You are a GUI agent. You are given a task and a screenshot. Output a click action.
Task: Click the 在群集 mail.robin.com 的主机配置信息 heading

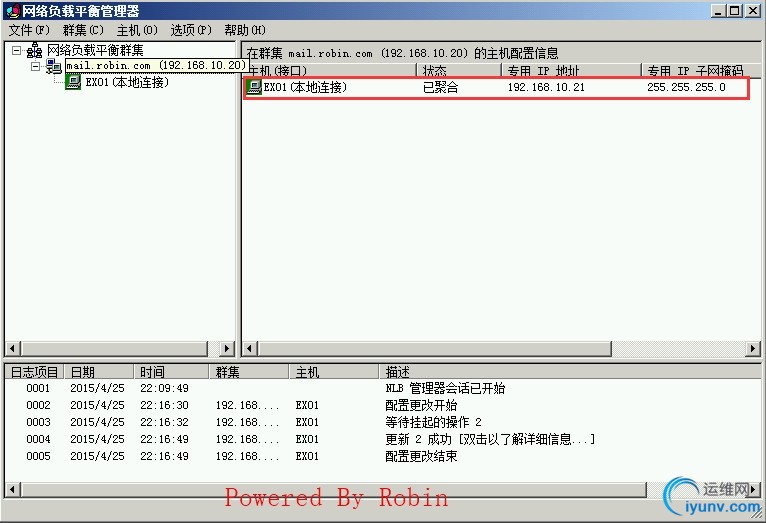coord(402,53)
